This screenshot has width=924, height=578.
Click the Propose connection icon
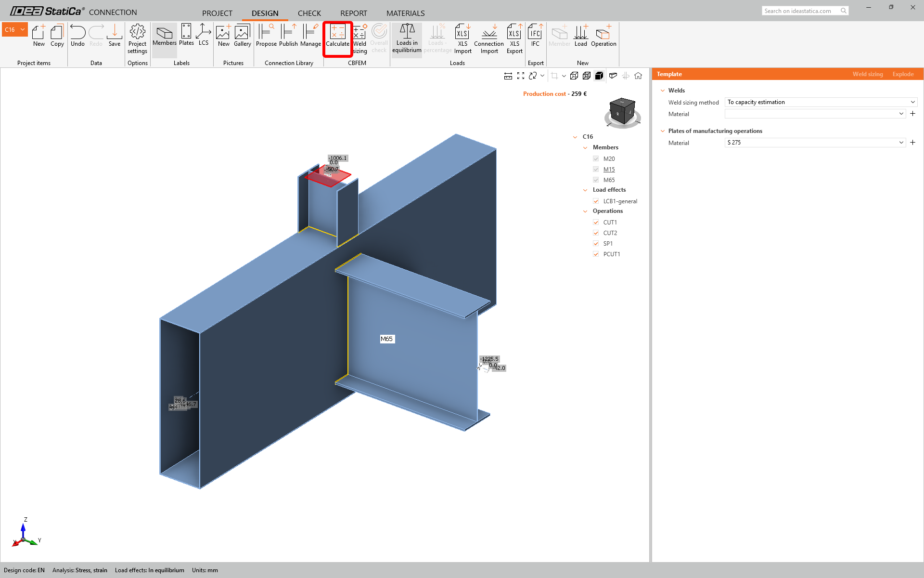[266, 36]
